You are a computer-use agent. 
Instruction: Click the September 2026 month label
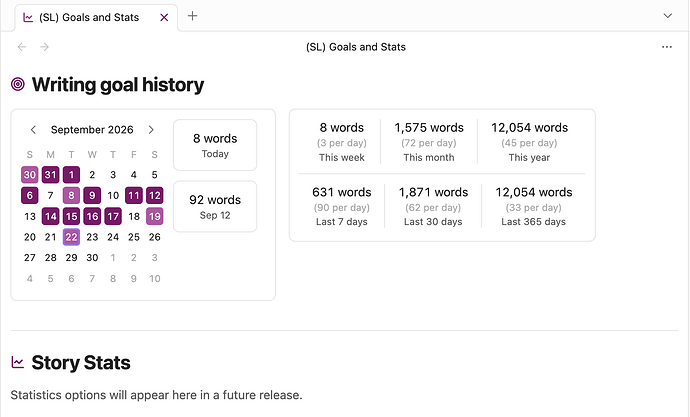tap(92, 130)
